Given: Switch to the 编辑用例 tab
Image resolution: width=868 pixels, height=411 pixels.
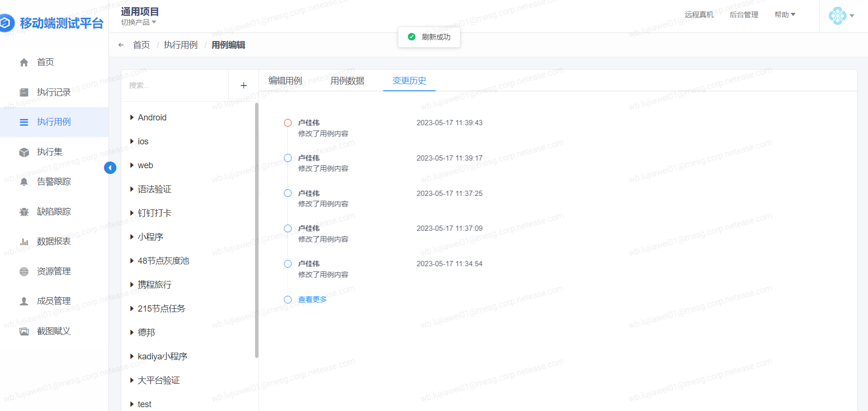Looking at the screenshot, I should 285,81.
